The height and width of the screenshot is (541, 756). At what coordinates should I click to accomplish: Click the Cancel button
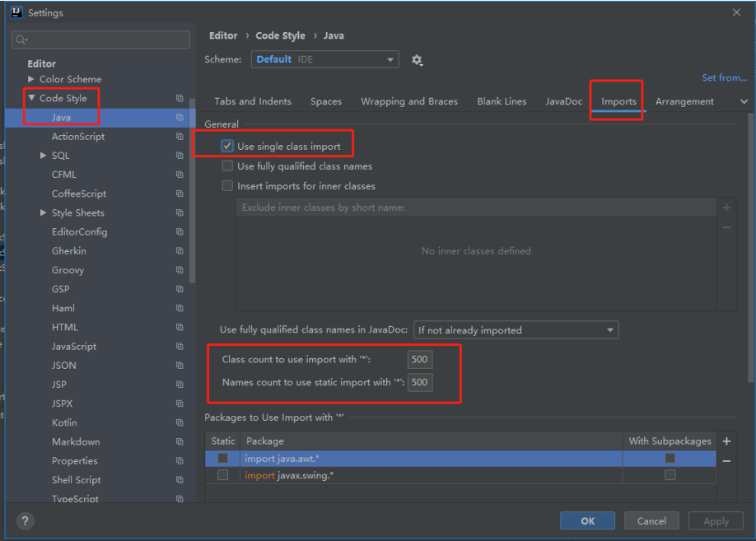(651, 520)
